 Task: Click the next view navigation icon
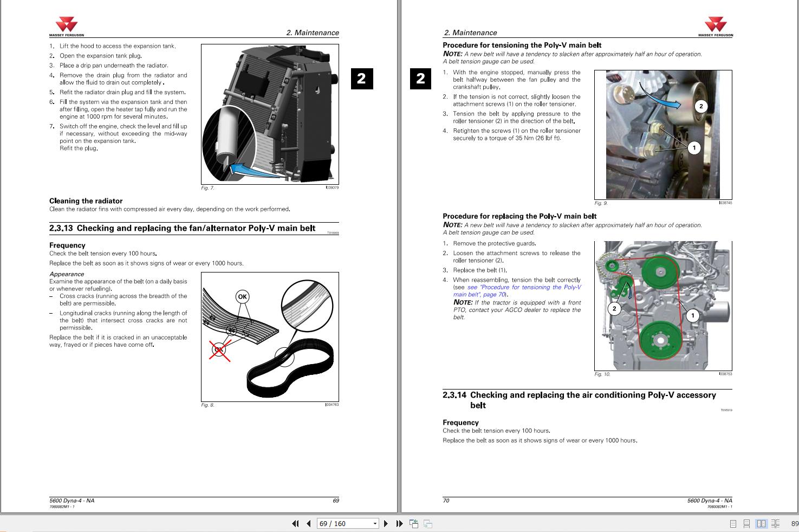pyautogui.click(x=427, y=523)
